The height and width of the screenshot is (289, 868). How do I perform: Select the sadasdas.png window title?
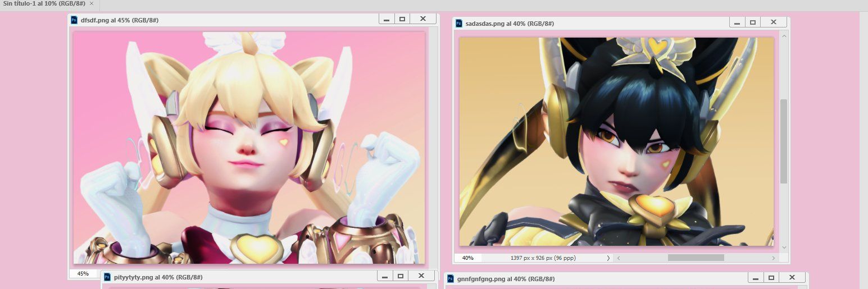click(x=510, y=24)
